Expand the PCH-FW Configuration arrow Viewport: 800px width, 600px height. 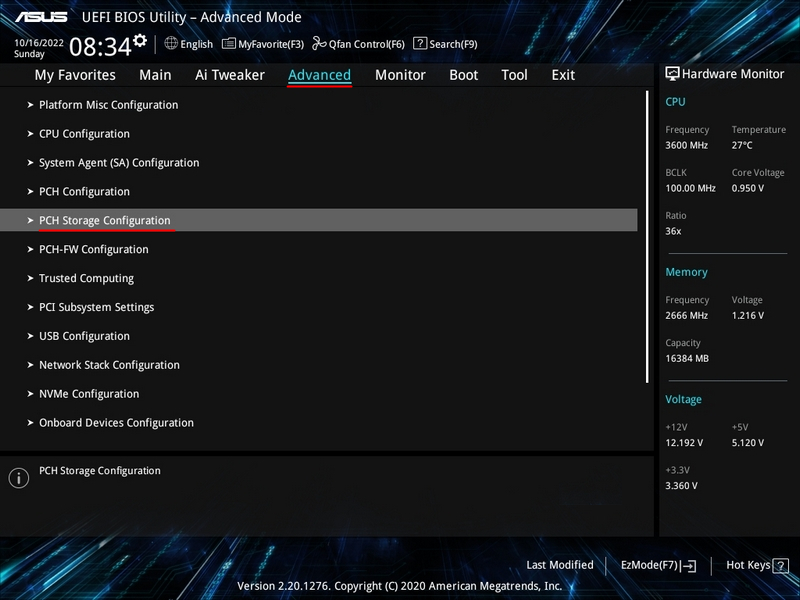point(30,249)
